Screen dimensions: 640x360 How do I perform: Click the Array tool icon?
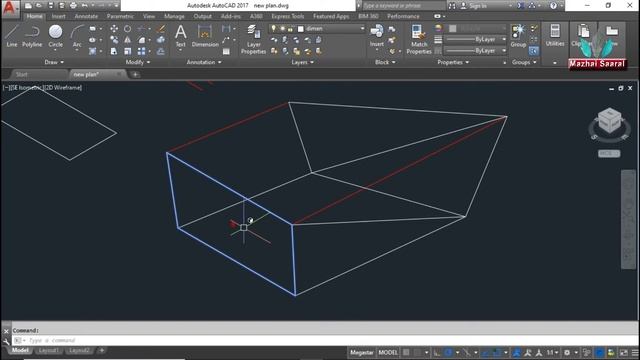pyautogui.click(x=141, y=51)
